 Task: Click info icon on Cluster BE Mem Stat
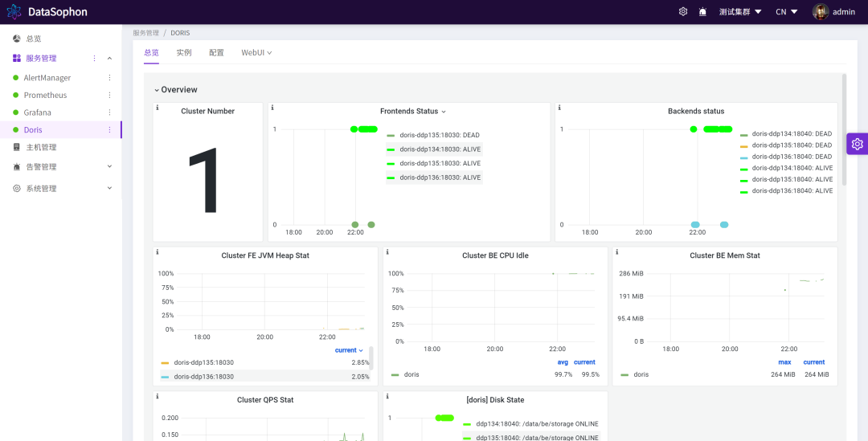click(616, 252)
